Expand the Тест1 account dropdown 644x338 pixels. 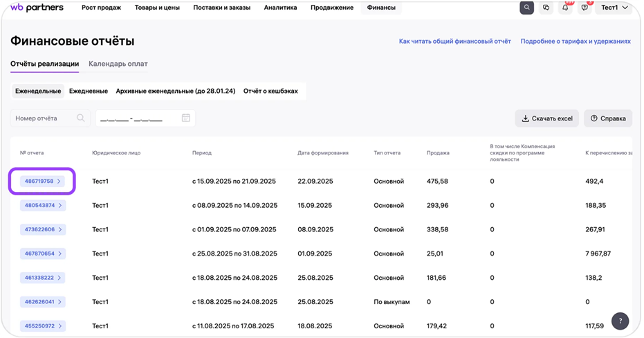point(614,8)
